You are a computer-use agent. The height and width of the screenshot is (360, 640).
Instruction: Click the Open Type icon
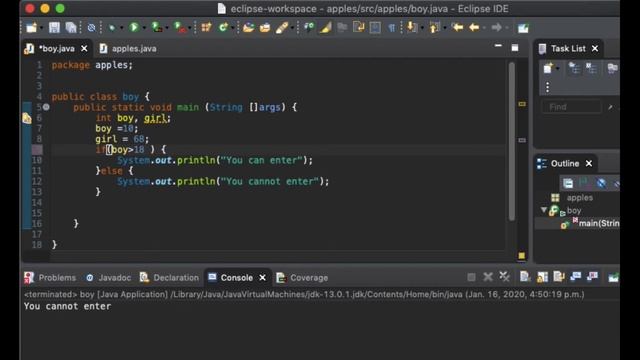tap(248, 28)
